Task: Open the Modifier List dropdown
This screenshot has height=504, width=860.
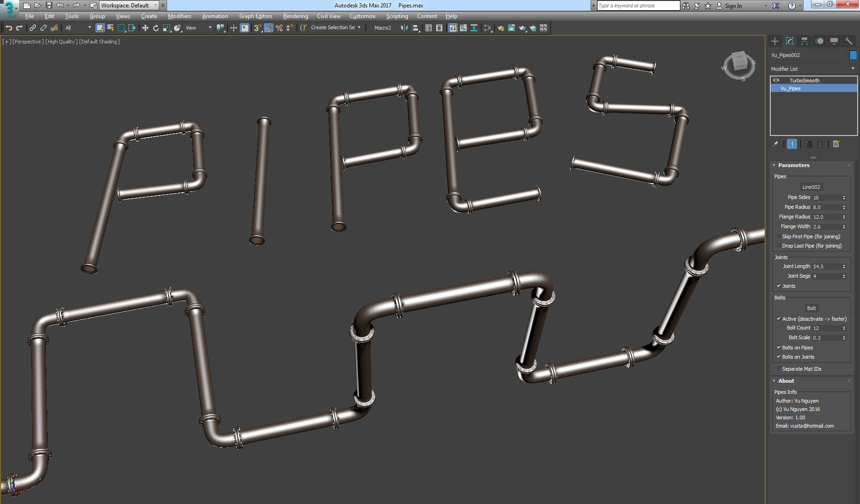Action: click(813, 69)
